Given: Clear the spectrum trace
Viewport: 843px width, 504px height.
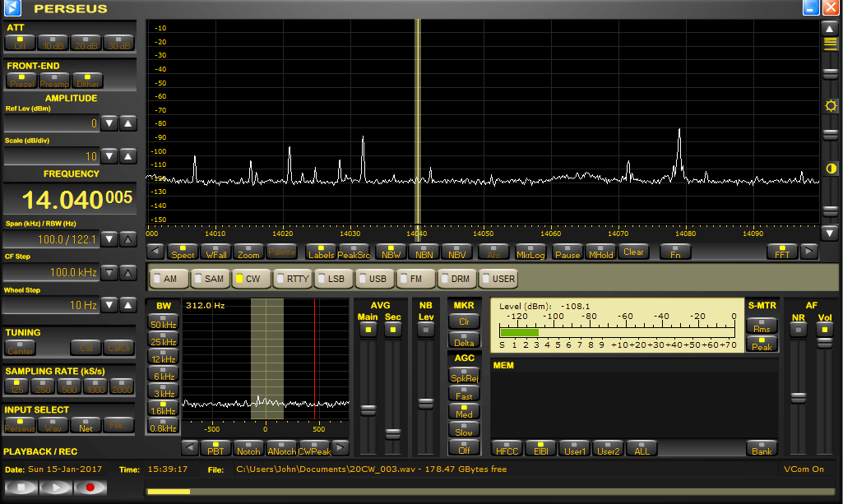Looking at the screenshot, I should (633, 252).
